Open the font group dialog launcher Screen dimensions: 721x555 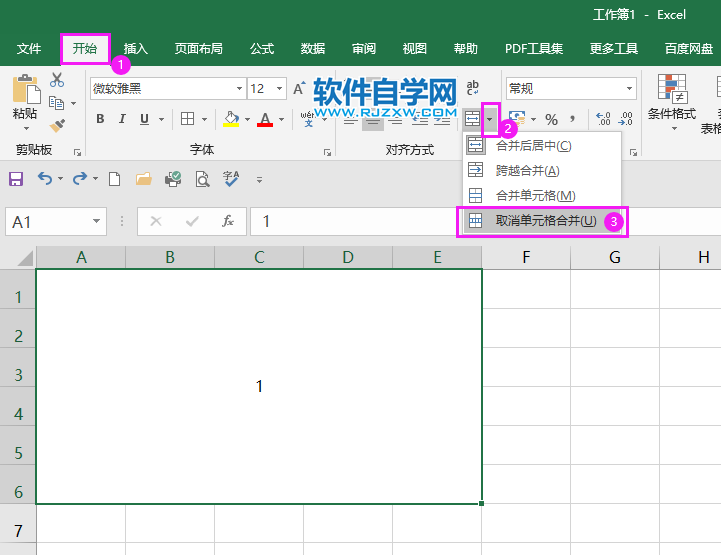point(327,152)
